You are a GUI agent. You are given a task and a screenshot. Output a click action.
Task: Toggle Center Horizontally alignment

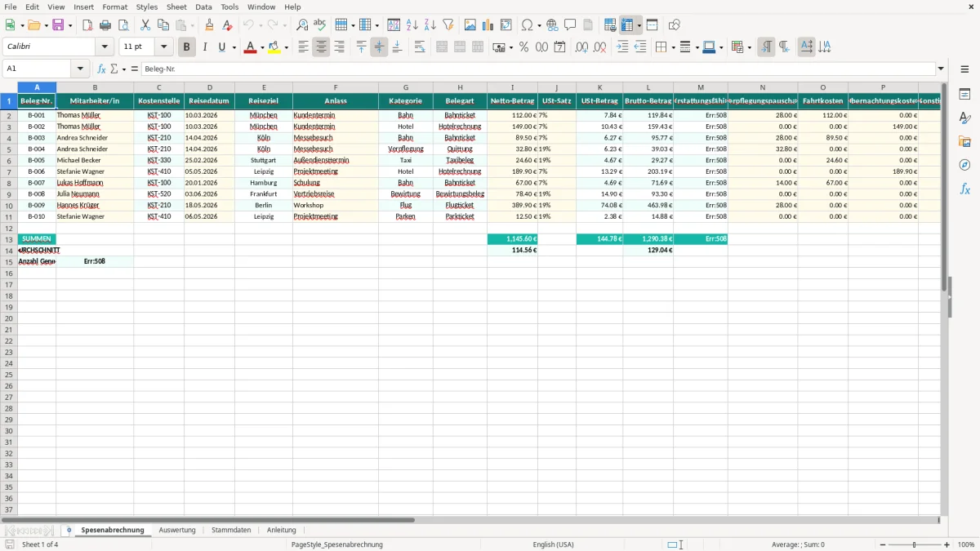click(321, 47)
